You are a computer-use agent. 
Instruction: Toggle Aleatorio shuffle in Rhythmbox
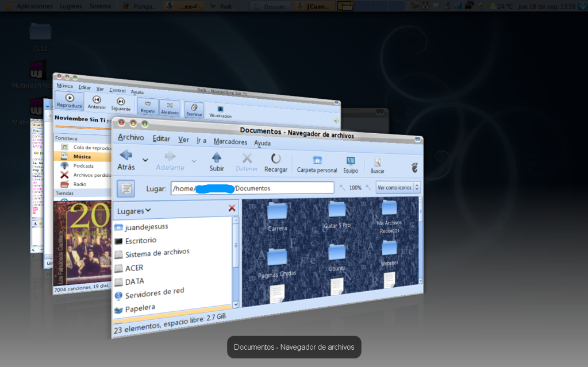click(x=170, y=107)
